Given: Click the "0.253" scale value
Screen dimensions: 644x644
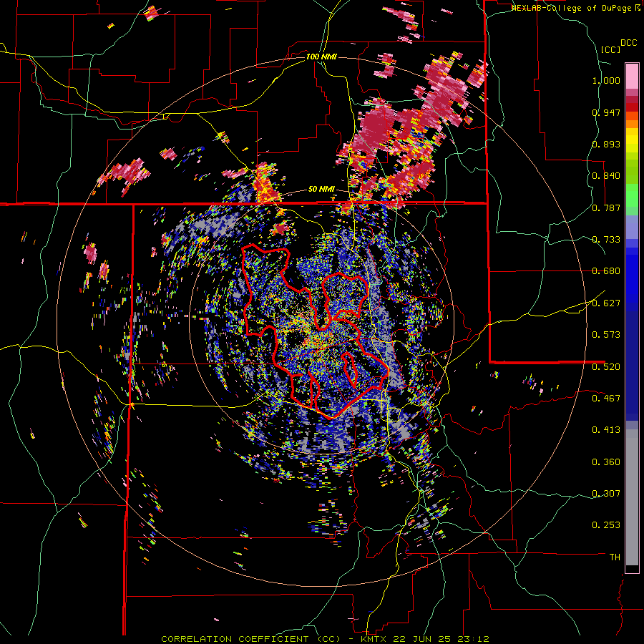Looking at the screenshot, I should pyautogui.click(x=606, y=525).
